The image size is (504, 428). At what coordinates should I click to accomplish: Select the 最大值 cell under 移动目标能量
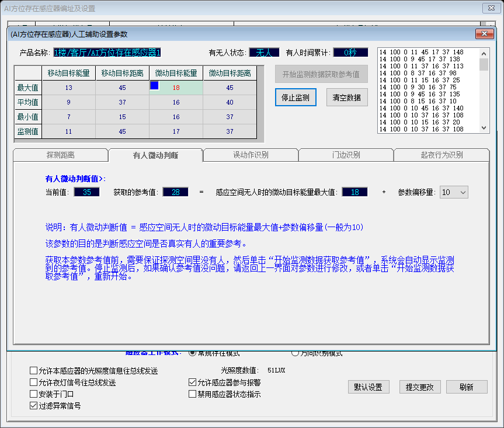[x=69, y=88]
